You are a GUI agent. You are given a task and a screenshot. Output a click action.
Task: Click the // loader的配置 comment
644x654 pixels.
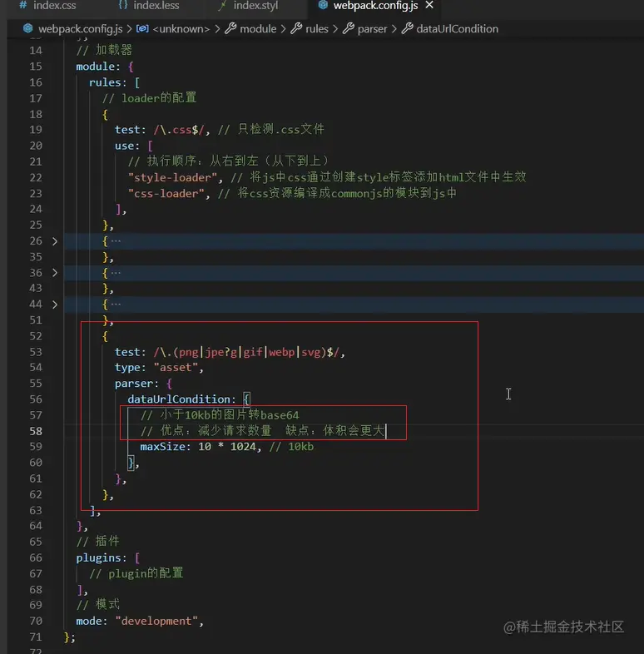pos(149,98)
